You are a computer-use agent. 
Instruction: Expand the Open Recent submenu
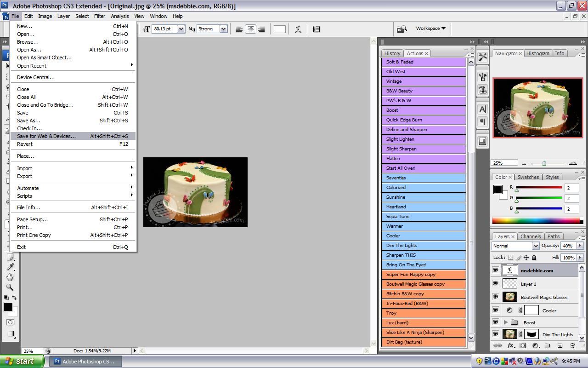click(x=73, y=66)
